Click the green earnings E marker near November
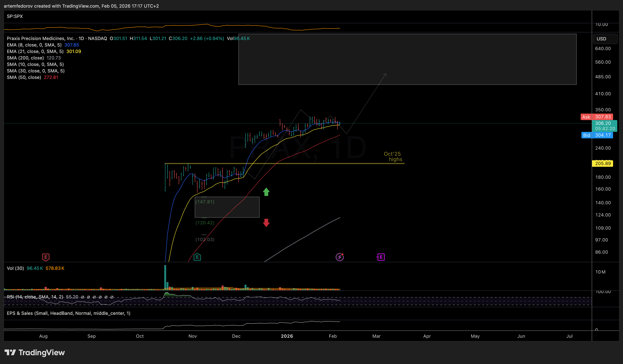This screenshot has height=364, width=623. (x=197, y=257)
